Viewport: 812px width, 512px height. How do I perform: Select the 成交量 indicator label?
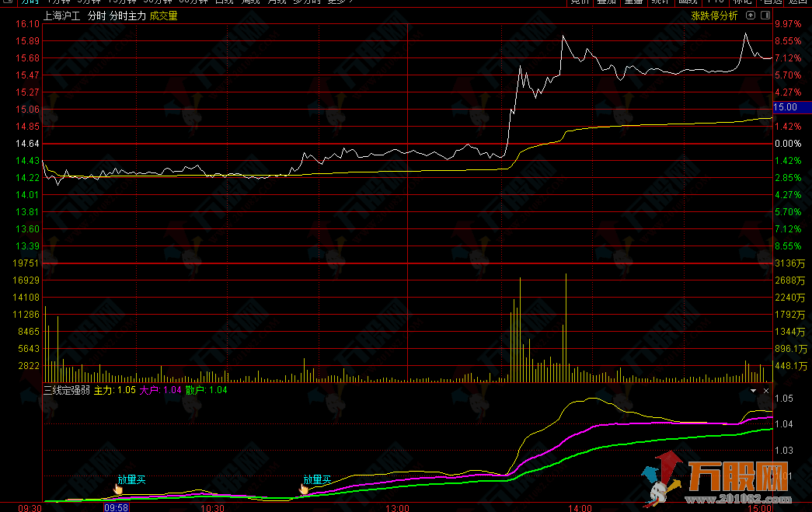[164, 16]
